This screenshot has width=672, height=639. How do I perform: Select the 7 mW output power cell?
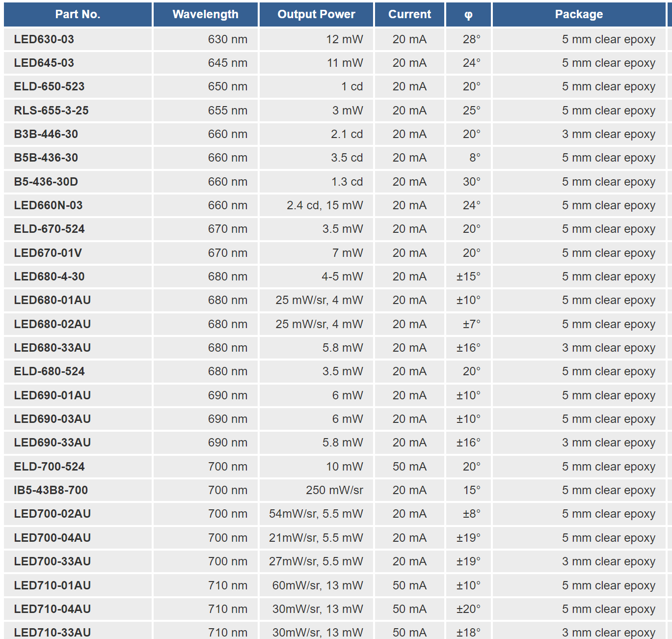pos(316,253)
